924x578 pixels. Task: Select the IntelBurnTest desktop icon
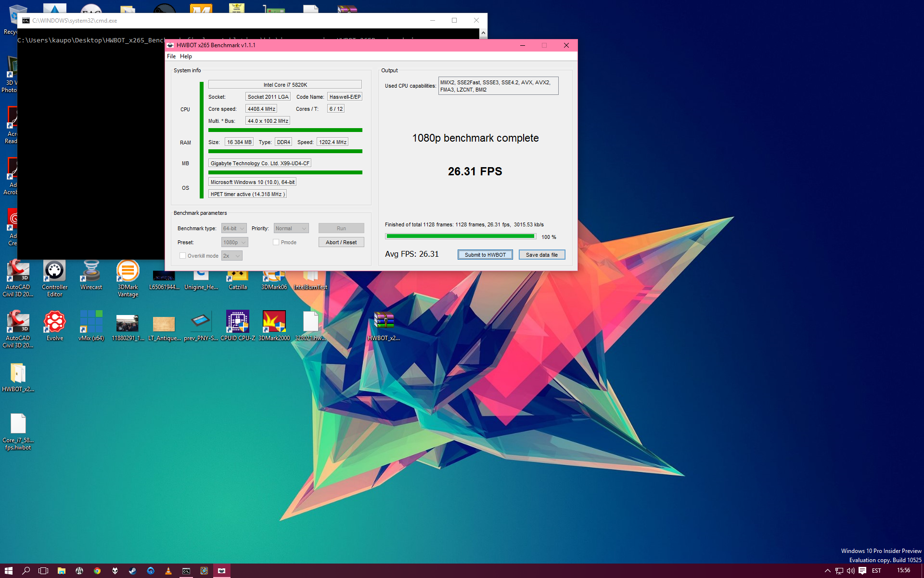[310, 280]
